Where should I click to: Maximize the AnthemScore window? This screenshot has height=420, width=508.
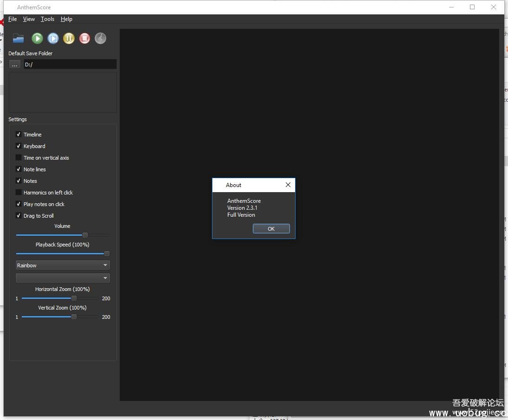(x=472, y=7)
